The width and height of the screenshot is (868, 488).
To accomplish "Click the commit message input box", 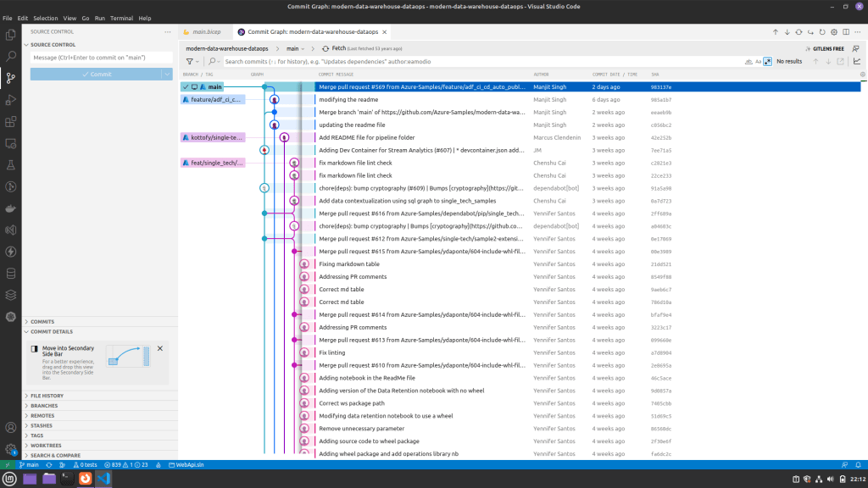I will tap(101, 58).
